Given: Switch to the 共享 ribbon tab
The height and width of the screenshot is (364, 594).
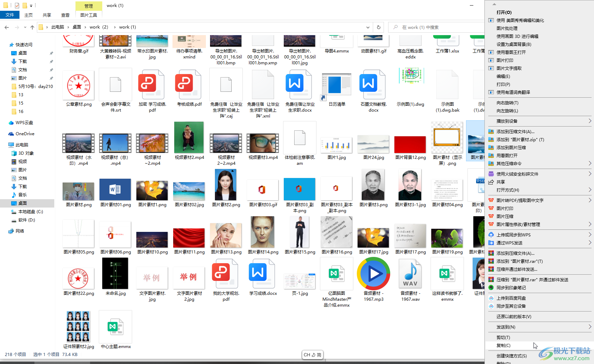Looking at the screenshot, I should tap(47, 15).
